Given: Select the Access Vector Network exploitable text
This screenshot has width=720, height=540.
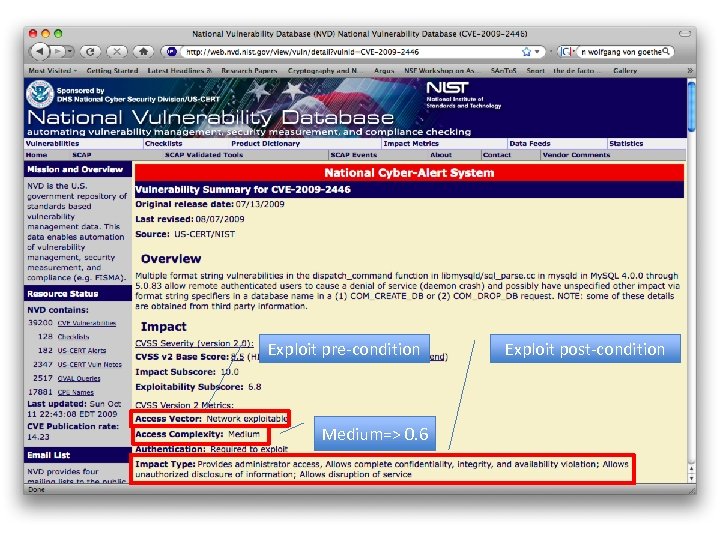Looking at the screenshot, I should coord(247,419).
